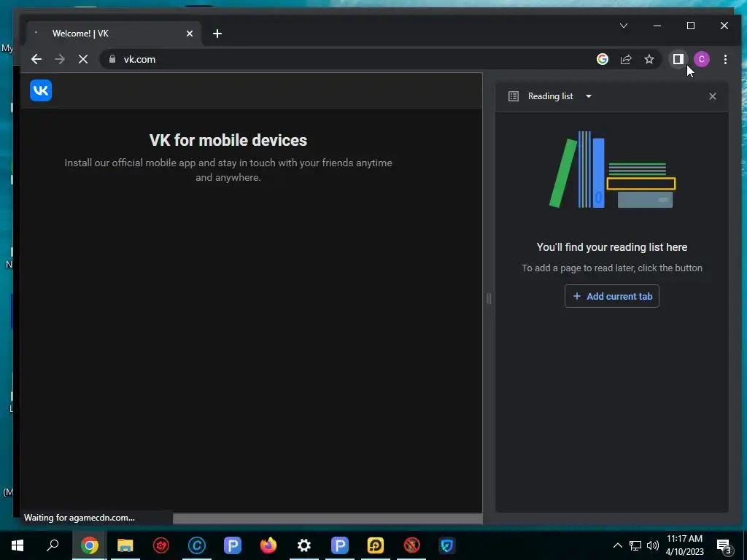Open the blue shield app in taskbar

coord(447,545)
